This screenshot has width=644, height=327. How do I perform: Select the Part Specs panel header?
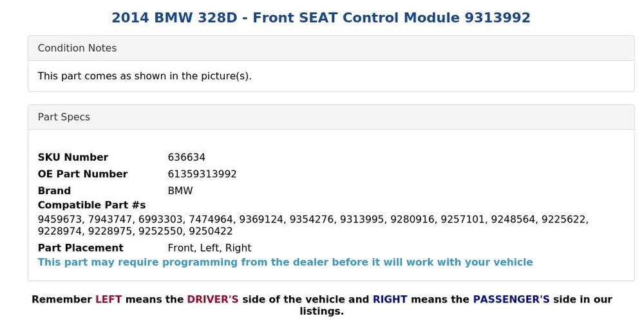[x=64, y=117]
